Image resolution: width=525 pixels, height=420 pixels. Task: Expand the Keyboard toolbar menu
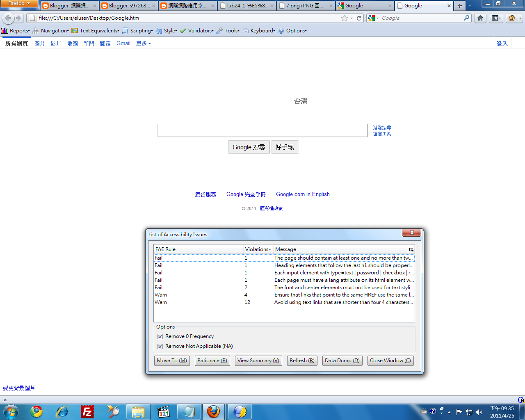258,31
